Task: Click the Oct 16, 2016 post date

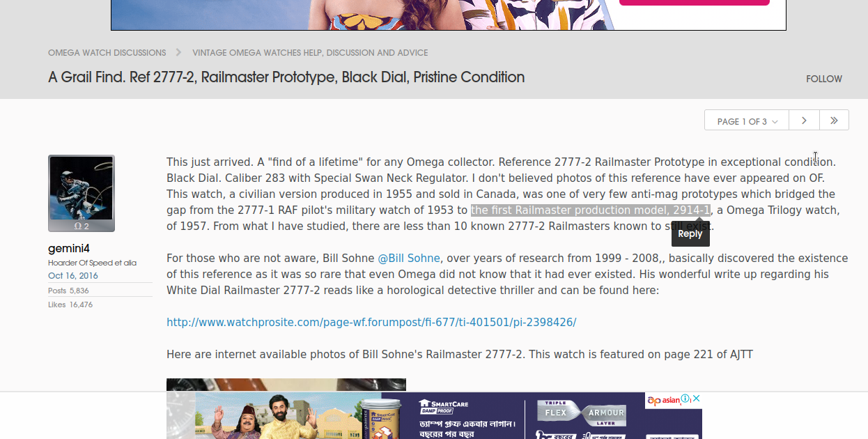Action: point(73,276)
